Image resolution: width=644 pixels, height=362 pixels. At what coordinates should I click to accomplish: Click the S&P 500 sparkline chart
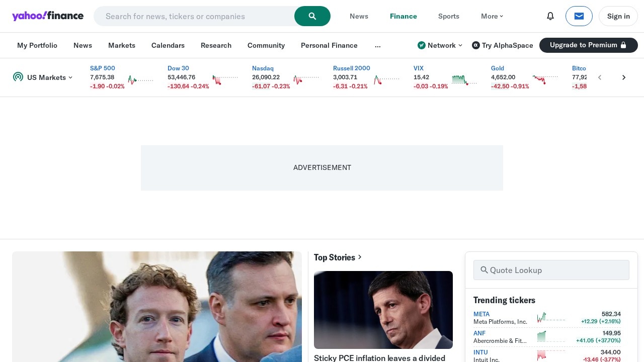pos(141,79)
